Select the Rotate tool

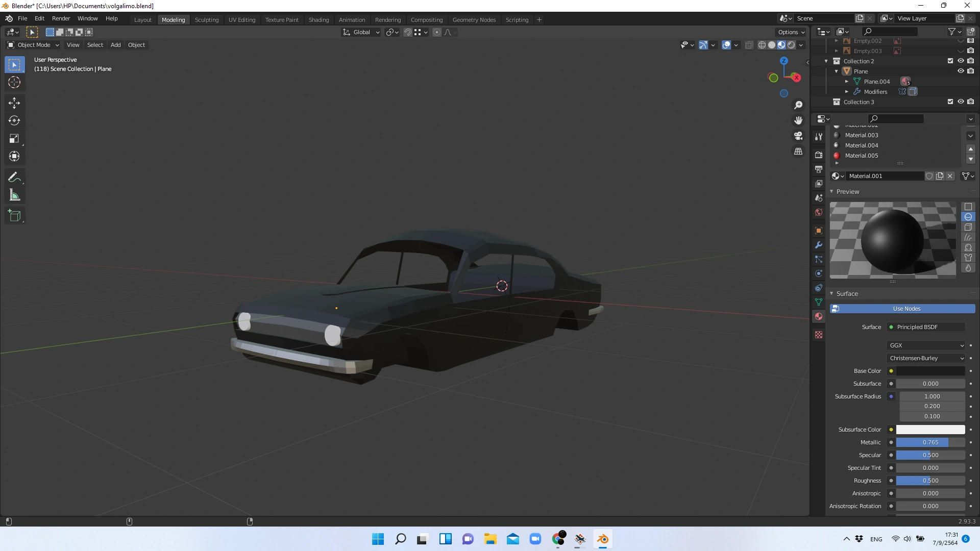tap(14, 121)
